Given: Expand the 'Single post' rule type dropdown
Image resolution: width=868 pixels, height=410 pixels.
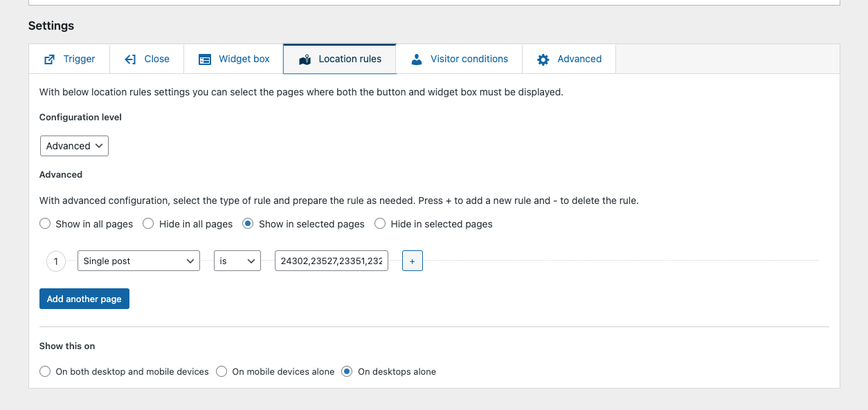Looking at the screenshot, I should pyautogui.click(x=138, y=261).
